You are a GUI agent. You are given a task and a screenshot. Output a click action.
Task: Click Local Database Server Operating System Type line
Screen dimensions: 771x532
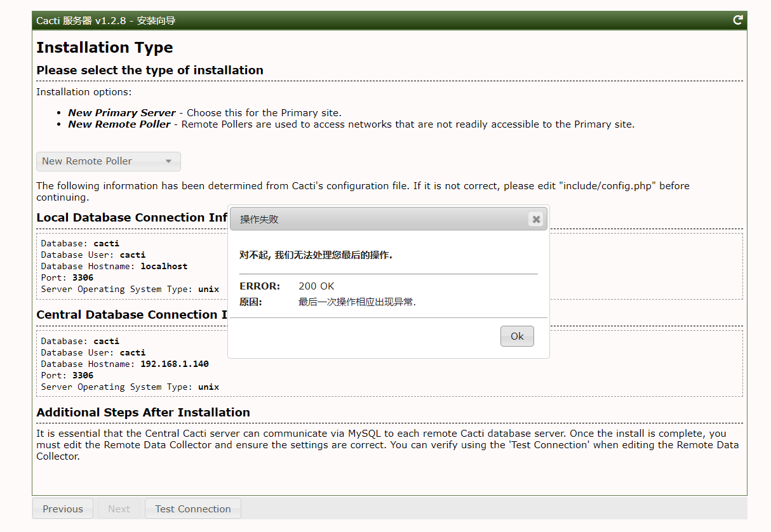(130, 289)
